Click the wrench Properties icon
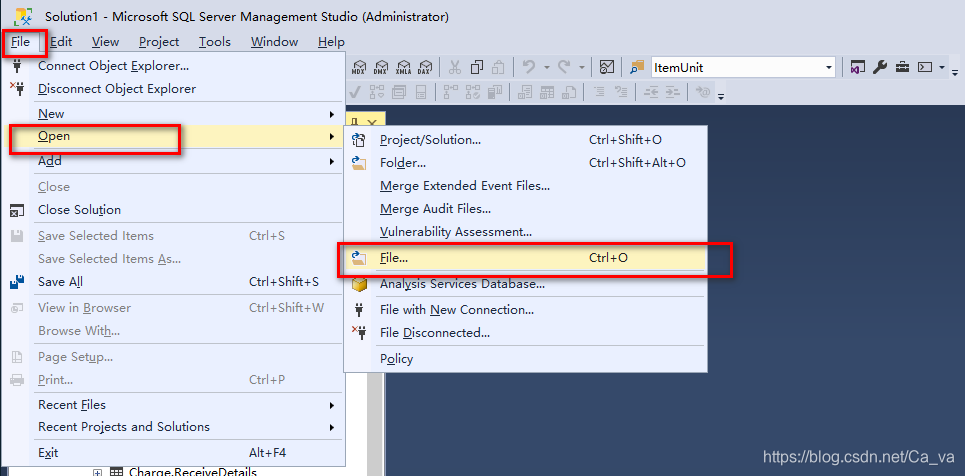Viewport: 965px width, 476px height. (x=880, y=67)
